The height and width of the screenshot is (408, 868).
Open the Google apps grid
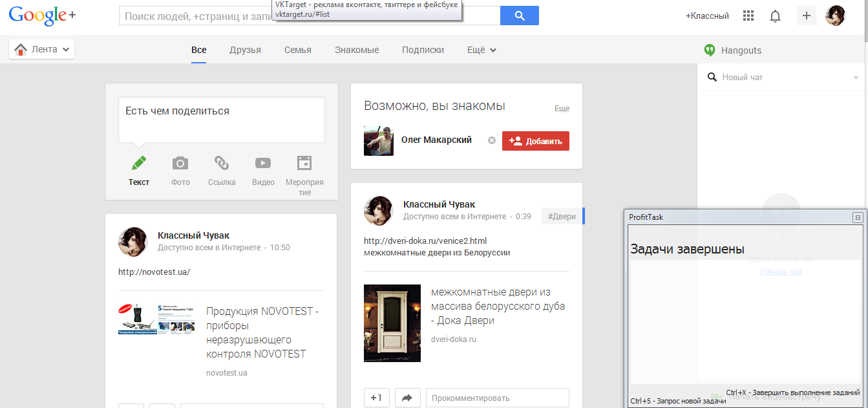tap(748, 16)
